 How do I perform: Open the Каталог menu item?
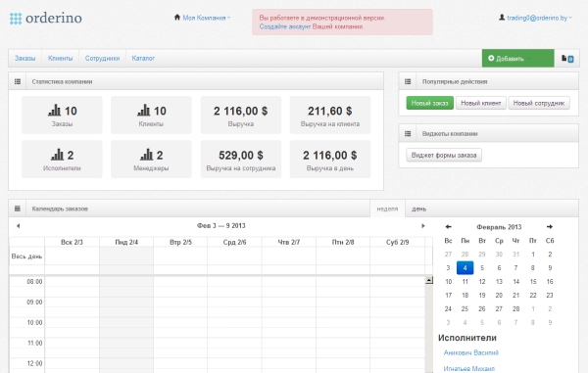143,58
